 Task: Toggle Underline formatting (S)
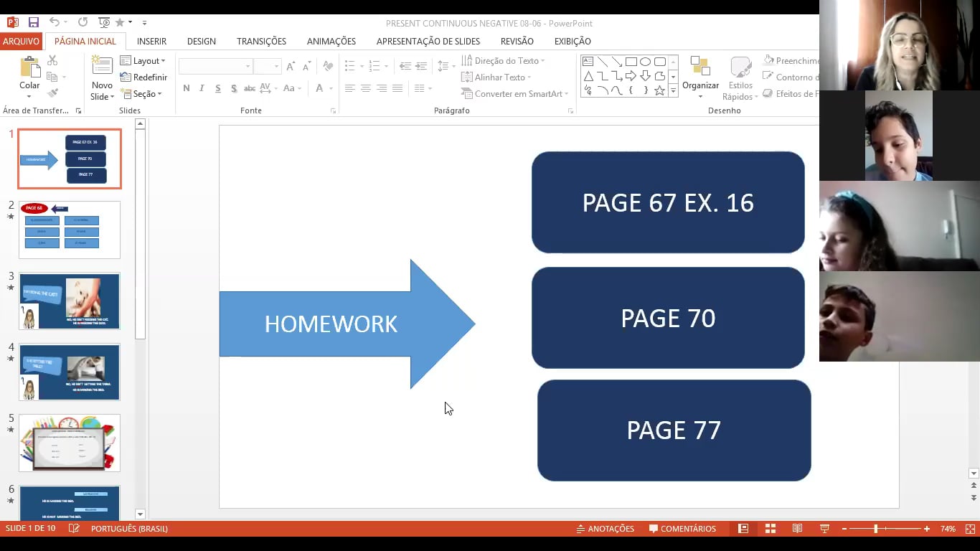[x=217, y=88]
